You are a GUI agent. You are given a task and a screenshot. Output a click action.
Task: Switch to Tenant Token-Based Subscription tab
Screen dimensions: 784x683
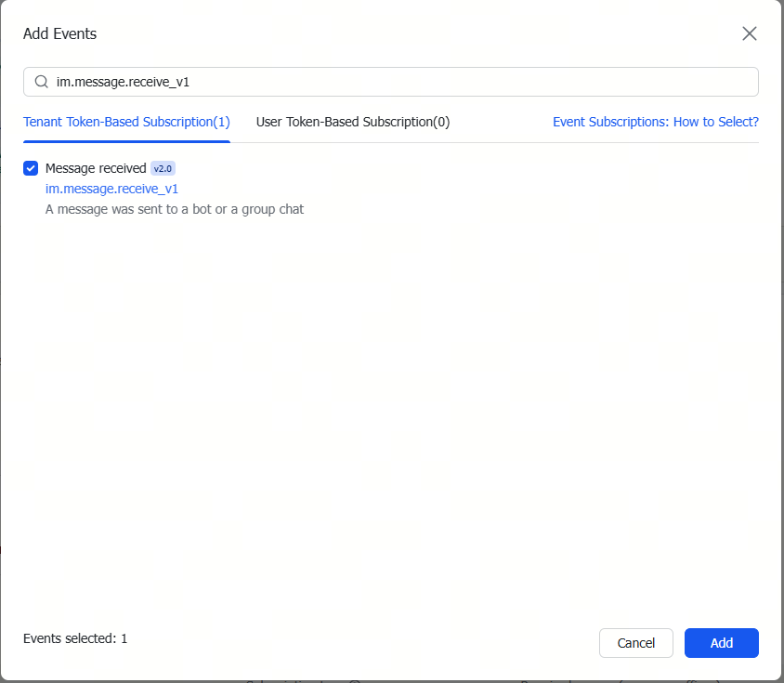coord(126,122)
